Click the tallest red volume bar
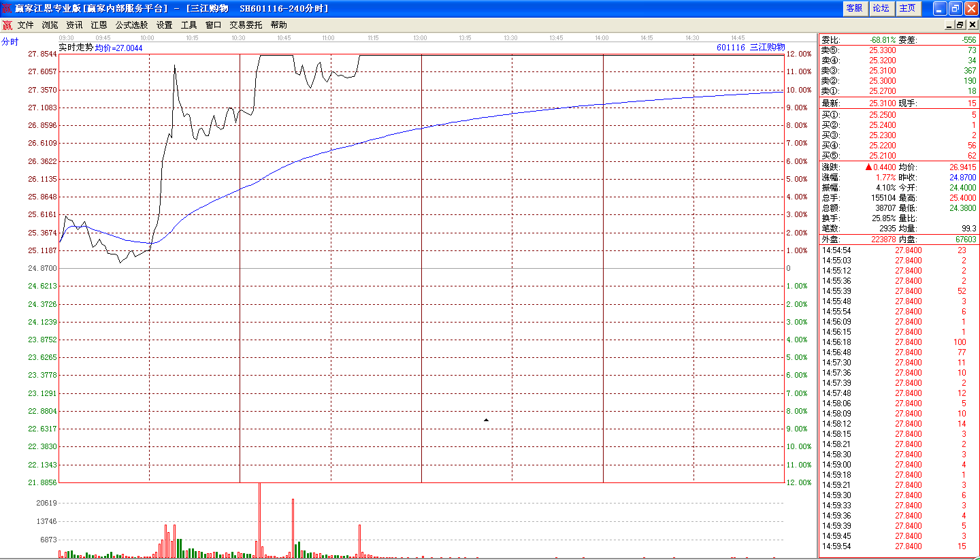 tap(259, 521)
